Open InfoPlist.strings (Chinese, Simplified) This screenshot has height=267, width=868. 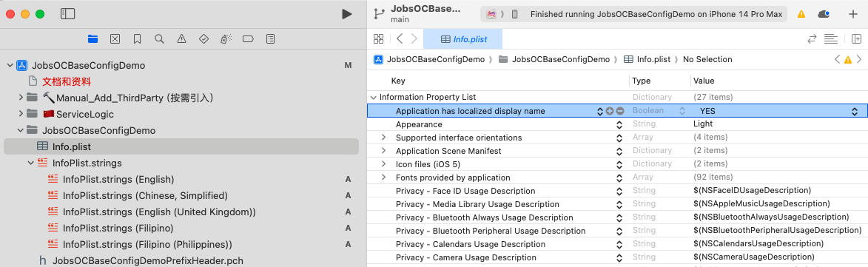tap(145, 196)
